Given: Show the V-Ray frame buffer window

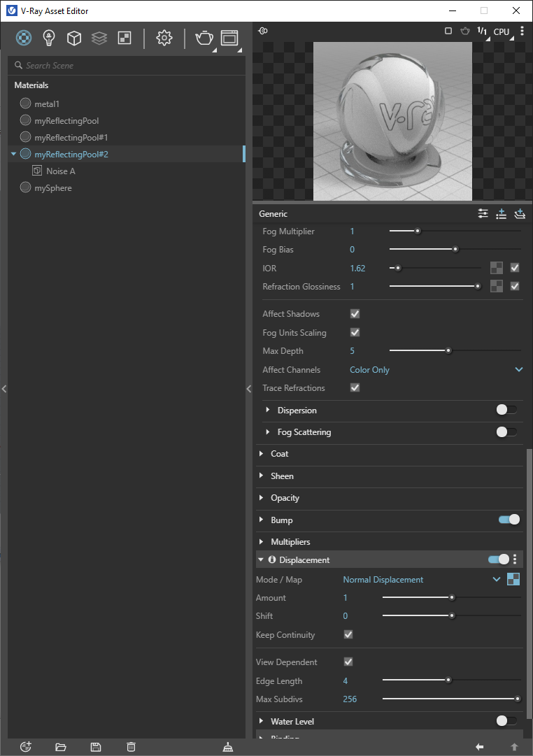Looking at the screenshot, I should 229,38.
